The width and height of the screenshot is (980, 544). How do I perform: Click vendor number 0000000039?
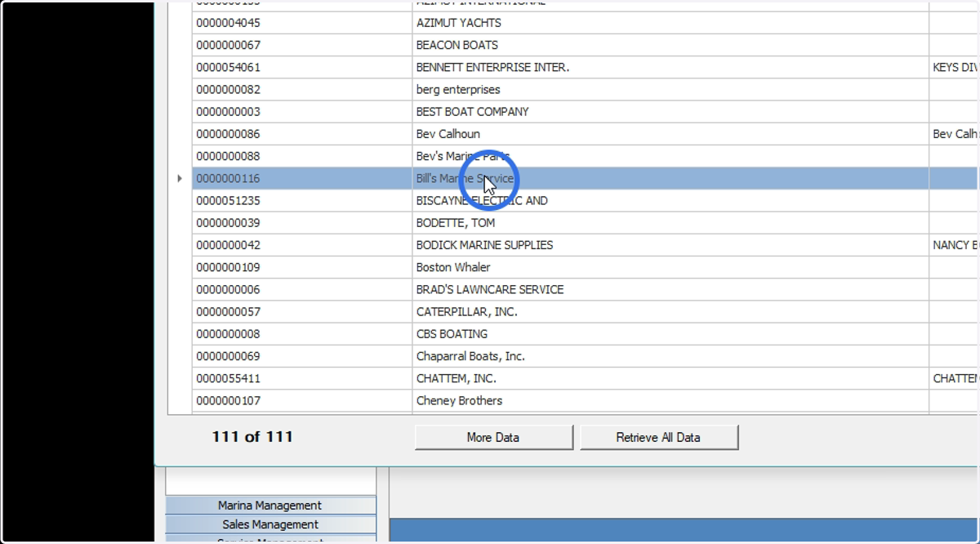tap(228, 222)
